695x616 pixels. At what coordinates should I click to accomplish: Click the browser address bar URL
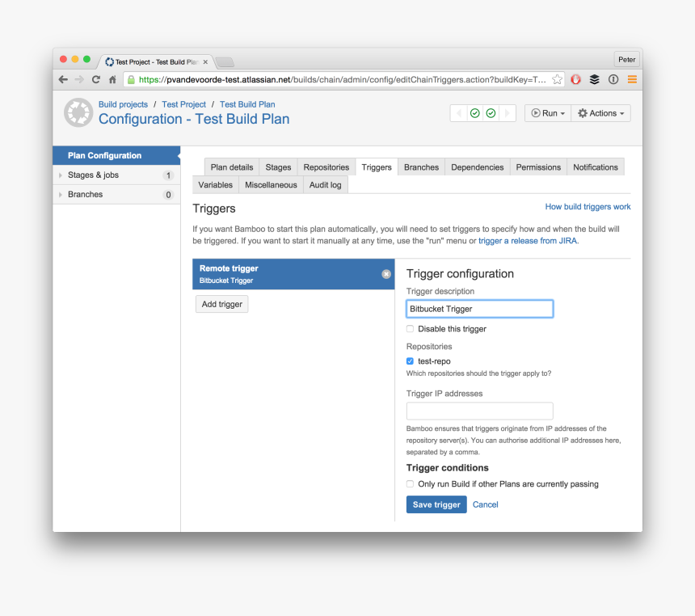coord(343,80)
